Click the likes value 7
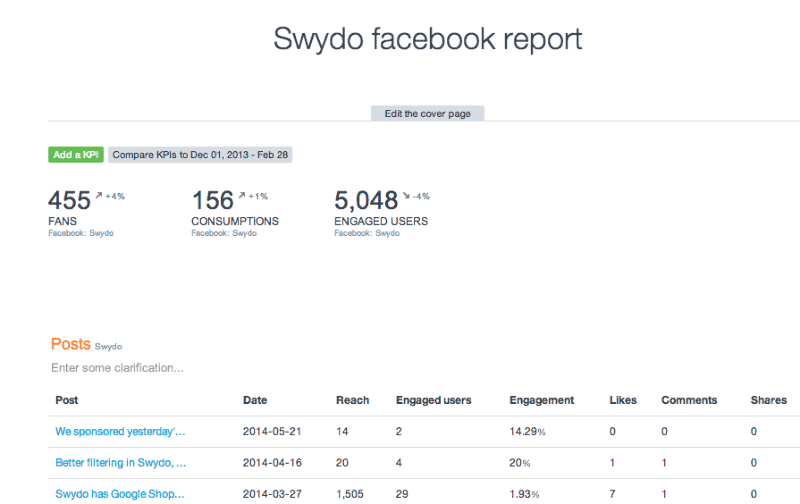The image size is (800, 504). tap(612, 494)
